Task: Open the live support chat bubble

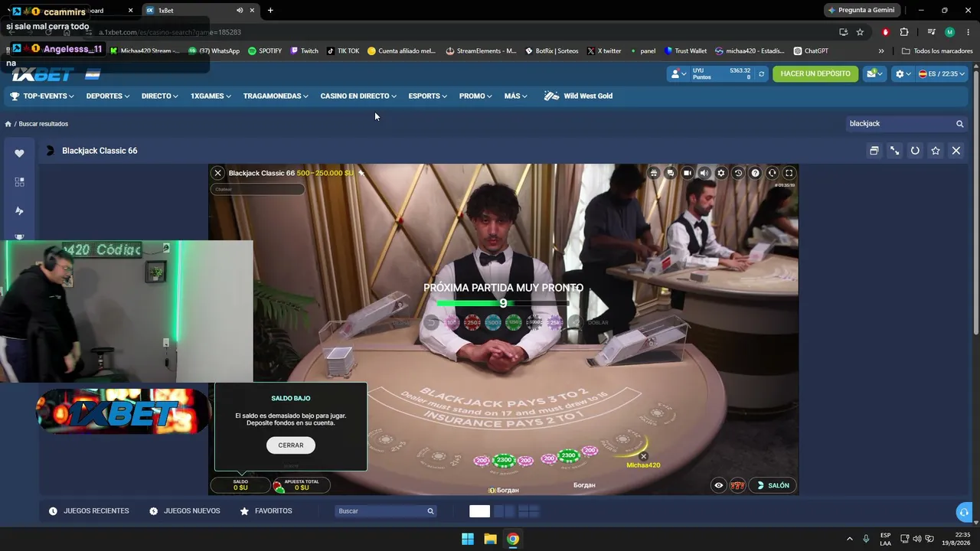Action: point(963,512)
